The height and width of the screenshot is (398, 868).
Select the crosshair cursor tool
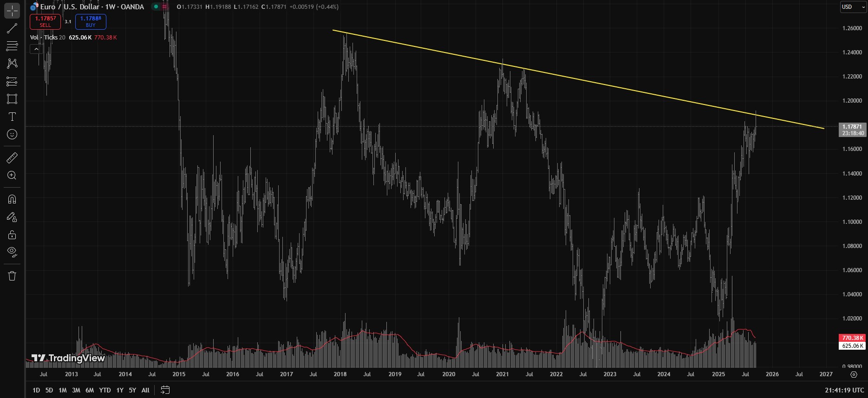[12, 10]
